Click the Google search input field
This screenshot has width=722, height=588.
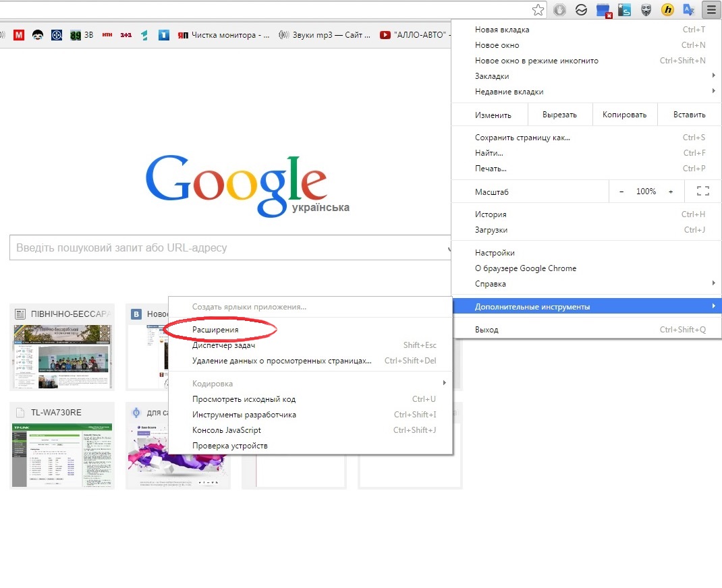230,247
